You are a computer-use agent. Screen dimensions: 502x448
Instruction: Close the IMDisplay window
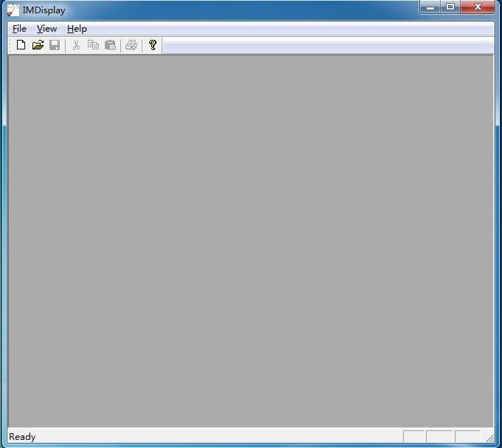click(x=478, y=7)
